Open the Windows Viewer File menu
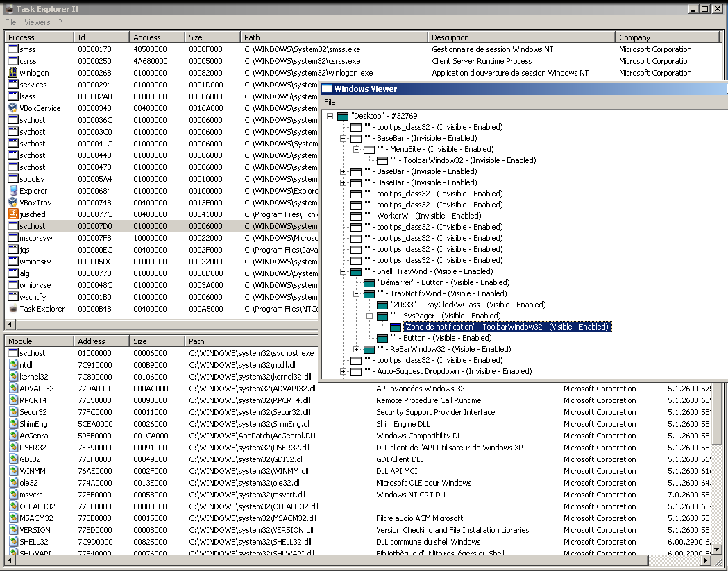 click(330, 102)
